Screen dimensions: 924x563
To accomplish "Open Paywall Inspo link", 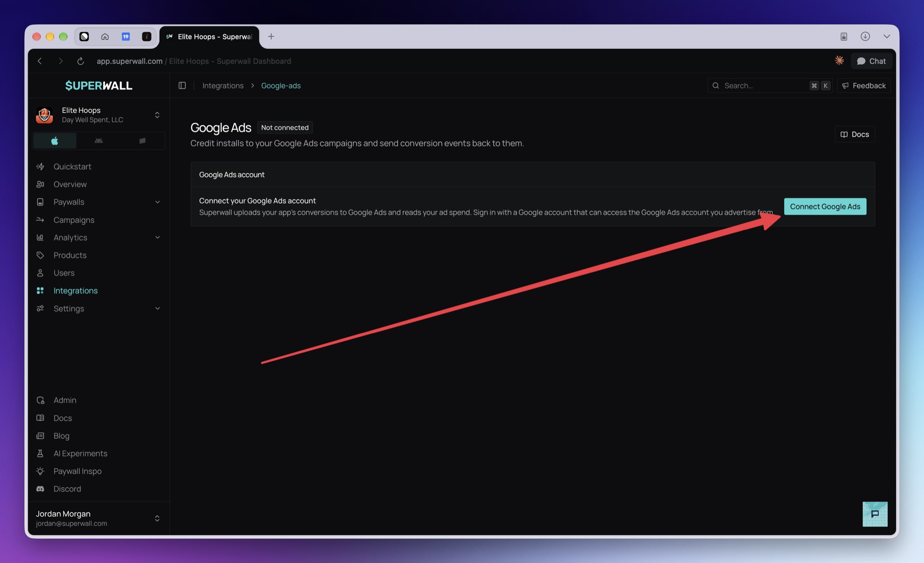I will (77, 471).
